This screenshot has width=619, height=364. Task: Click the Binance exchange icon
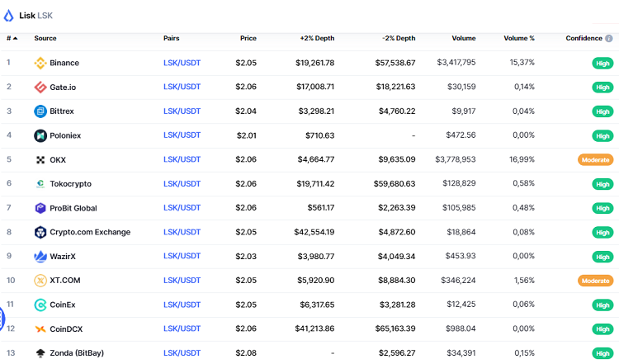coord(40,63)
